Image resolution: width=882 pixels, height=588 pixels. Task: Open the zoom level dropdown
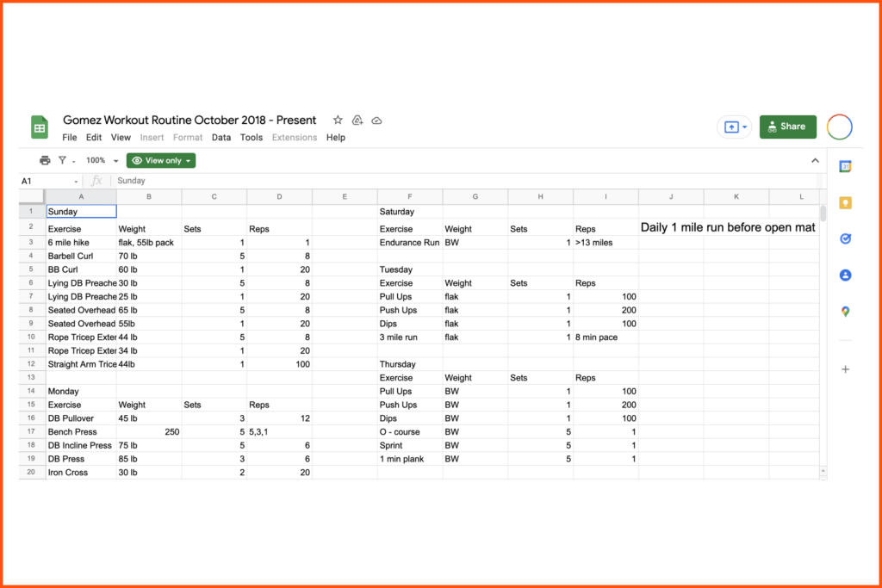pyautogui.click(x=101, y=160)
